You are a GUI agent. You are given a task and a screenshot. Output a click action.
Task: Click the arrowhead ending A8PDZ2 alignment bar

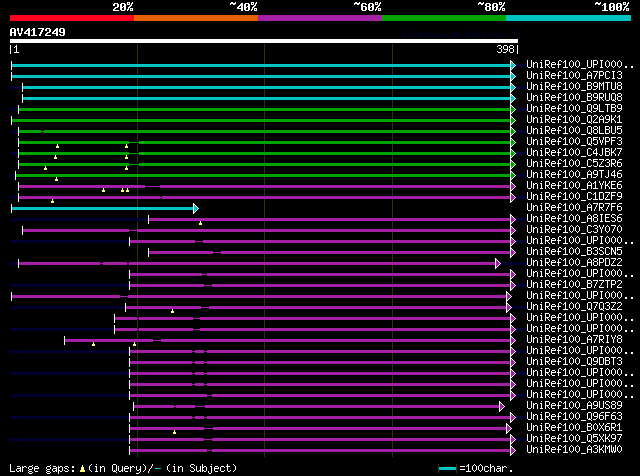tap(498, 263)
